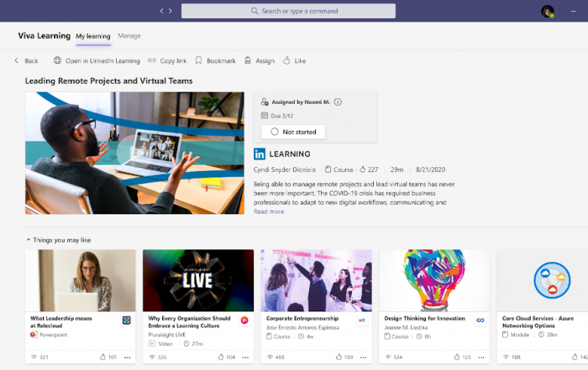Like the Corporate Entrepreneurship card (189)
Screen dimensions: 588x370
click(x=339, y=357)
